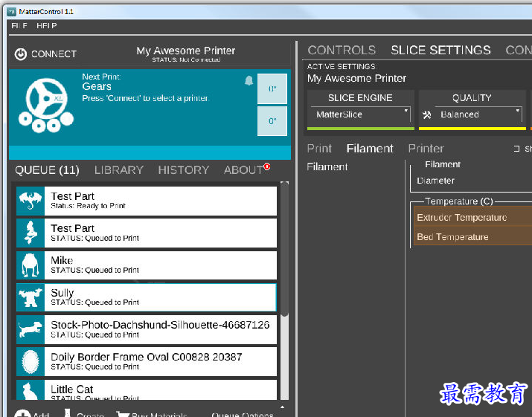Click the Doily Border oval thumbnail icon
Viewport: 532px width, 417px height.
(x=31, y=362)
